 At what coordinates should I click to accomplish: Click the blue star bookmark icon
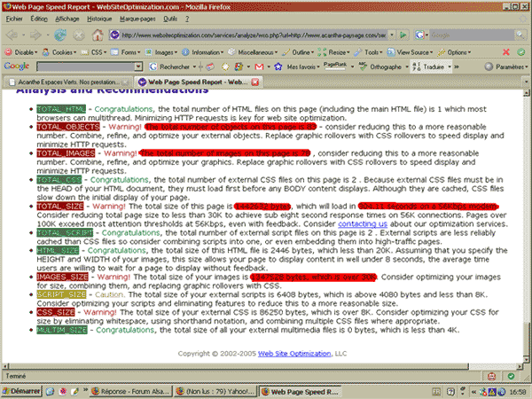coord(278,66)
